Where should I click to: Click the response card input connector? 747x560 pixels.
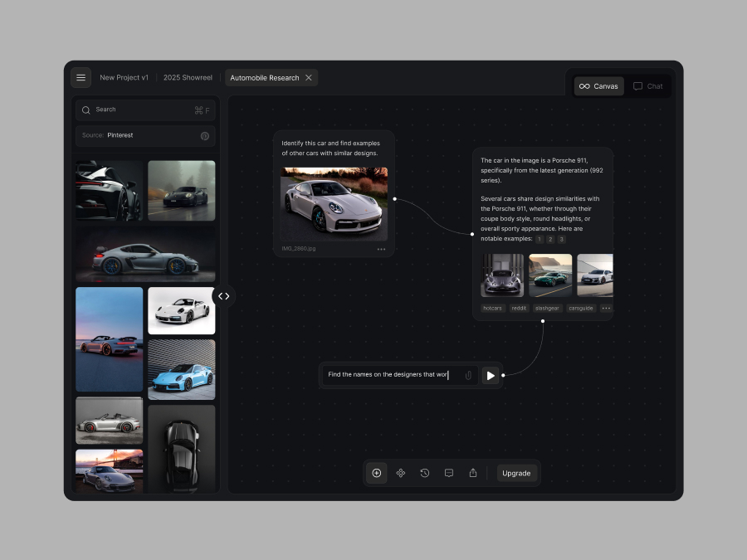click(x=472, y=234)
